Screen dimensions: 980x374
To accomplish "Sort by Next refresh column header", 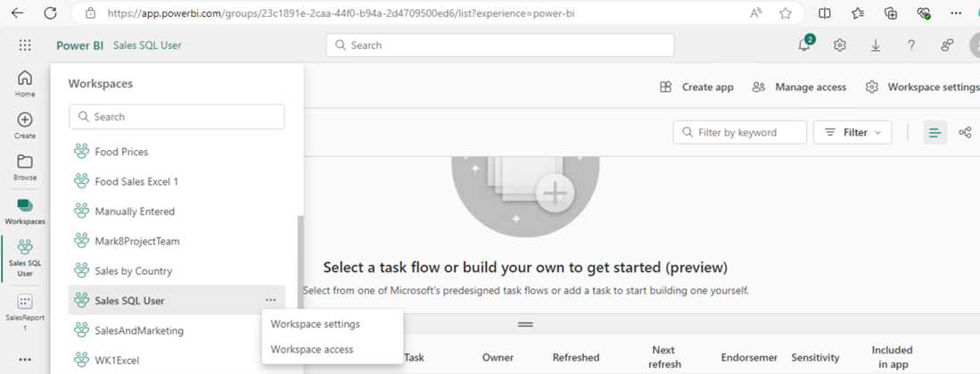I will 664,357.
